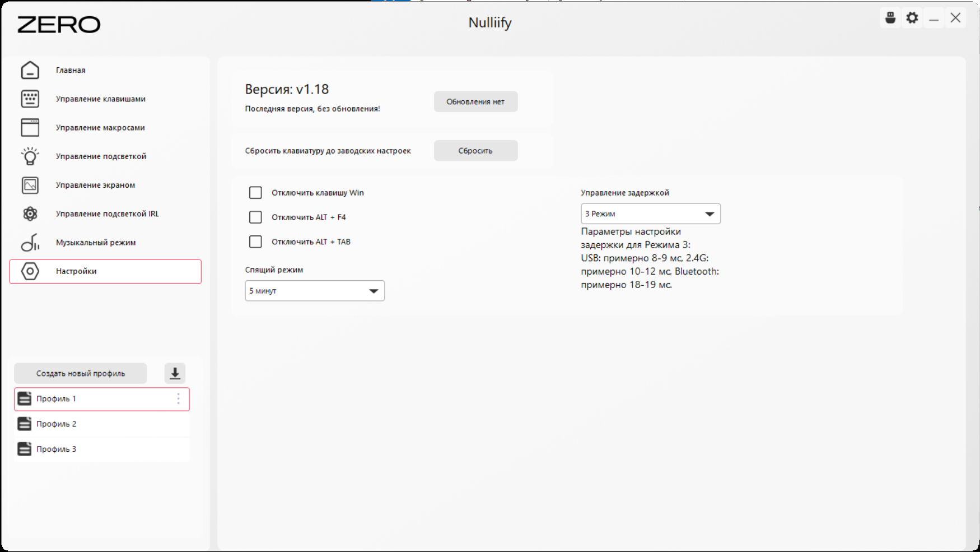Viewport: 980px width, 552px height.
Task: Check Отключить ALT + TAB option
Action: [255, 242]
